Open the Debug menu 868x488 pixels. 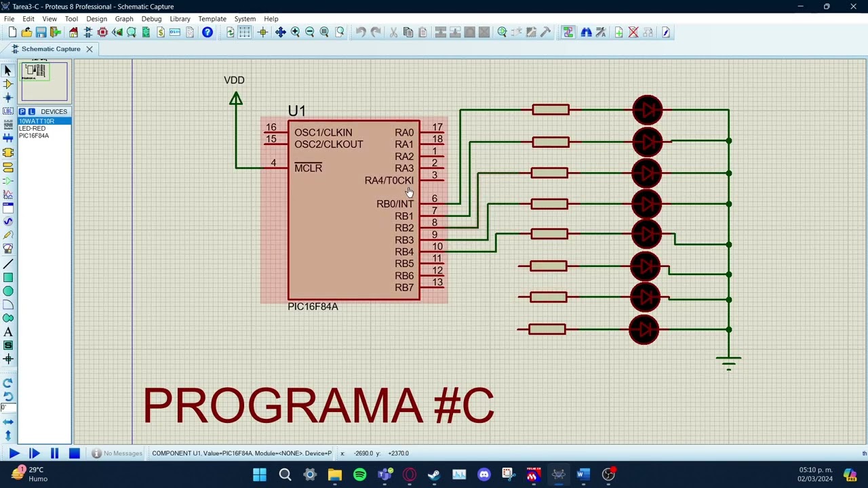151,19
